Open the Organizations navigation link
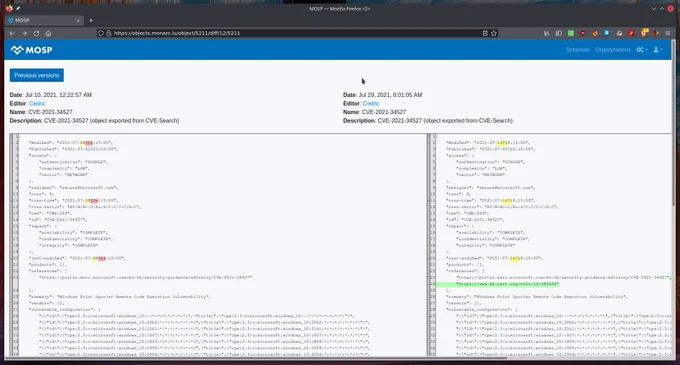The height and width of the screenshot is (365, 680). 613,50
